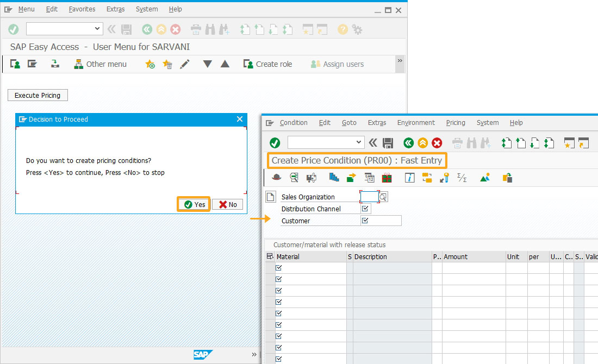Screen dimensions: 598x364
Task: Click the yellow help question mark icon
Action: (342, 29)
